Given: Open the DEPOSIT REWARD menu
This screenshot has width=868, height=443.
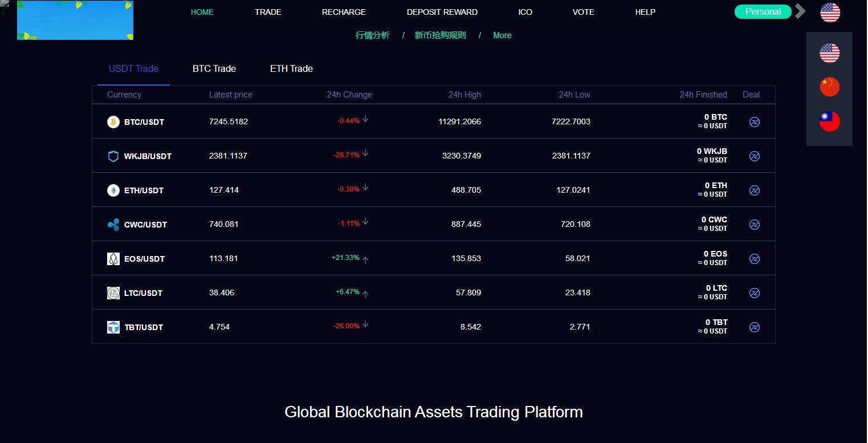Looking at the screenshot, I should coord(442,12).
